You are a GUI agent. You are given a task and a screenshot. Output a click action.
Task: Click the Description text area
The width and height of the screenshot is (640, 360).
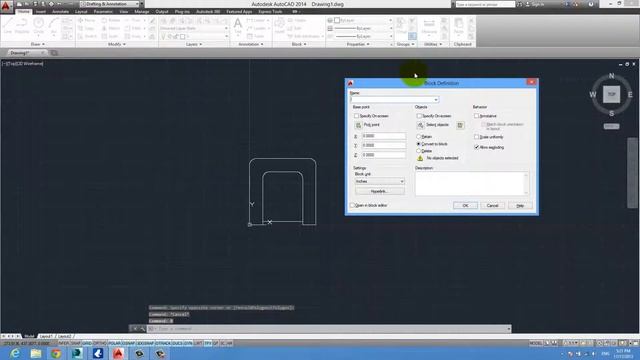pos(469,183)
